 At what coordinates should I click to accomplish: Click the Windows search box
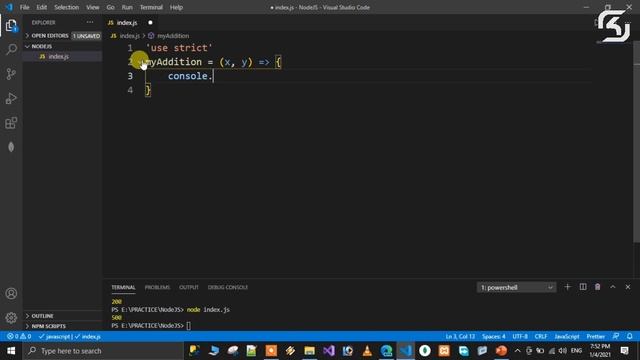[104, 351]
